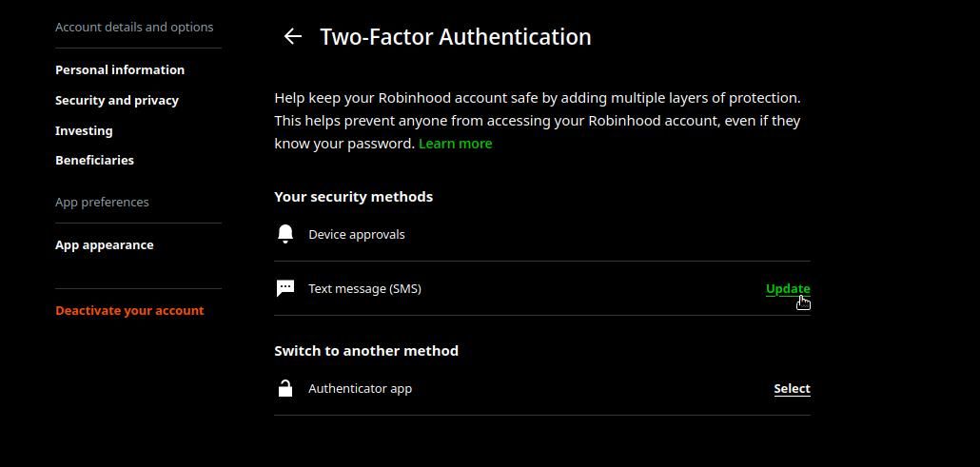Screen dimensions: 980x467
Task: Click the back arrow beside Two-Factor Authentication
Action: coord(292,36)
